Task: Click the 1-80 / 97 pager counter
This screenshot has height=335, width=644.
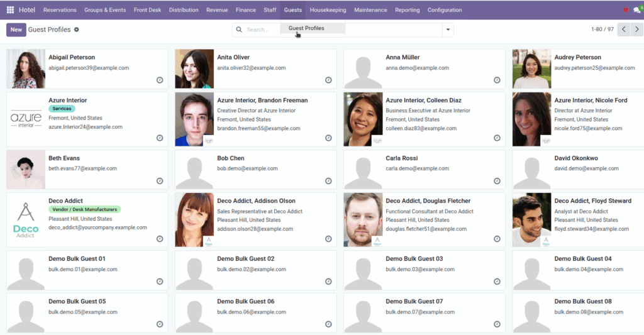Action: (602, 29)
